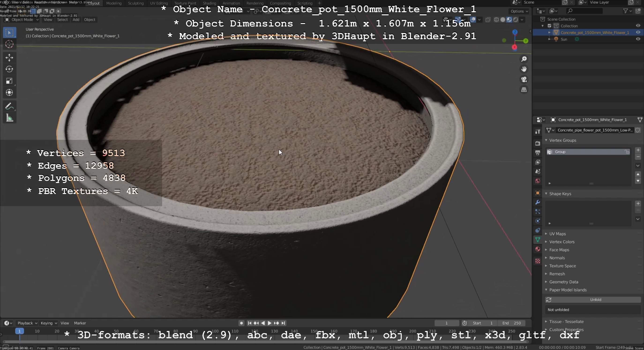The width and height of the screenshot is (644, 350).
Task: Open the Object Mode dropdown
Action: pyautogui.click(x=22, y=20)
